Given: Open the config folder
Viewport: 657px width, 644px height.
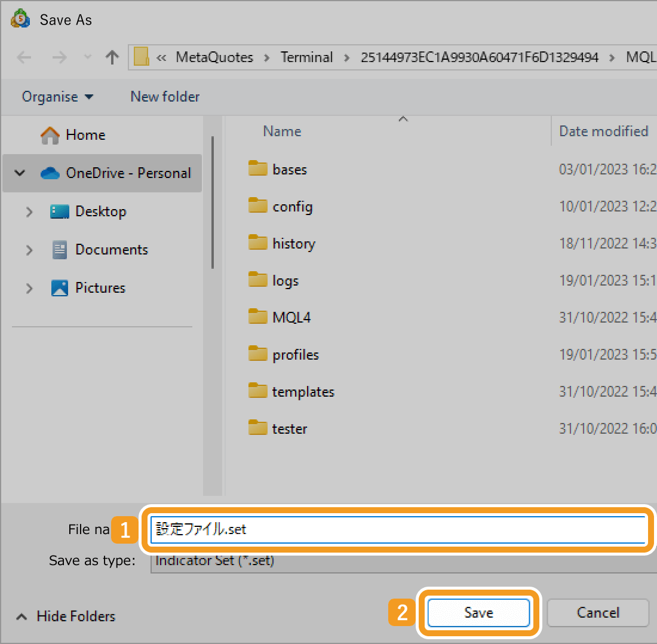Looking at the screenshot, I should click(x=291, y=206).
